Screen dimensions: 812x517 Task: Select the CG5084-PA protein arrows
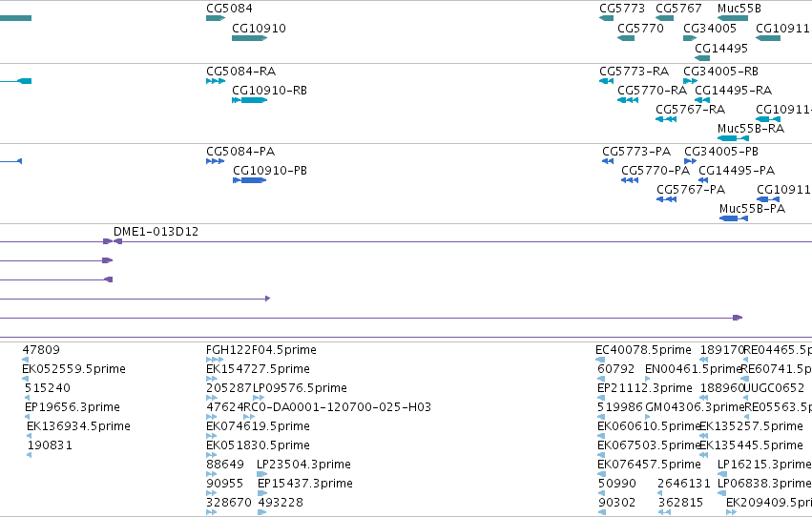point(216,161)
